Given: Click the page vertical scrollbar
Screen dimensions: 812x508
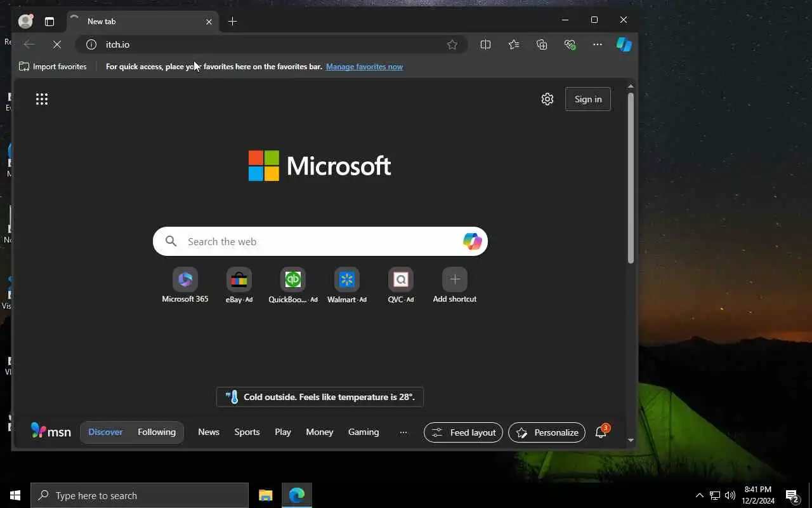Looking at the screenshot, I should coord(631,178).
